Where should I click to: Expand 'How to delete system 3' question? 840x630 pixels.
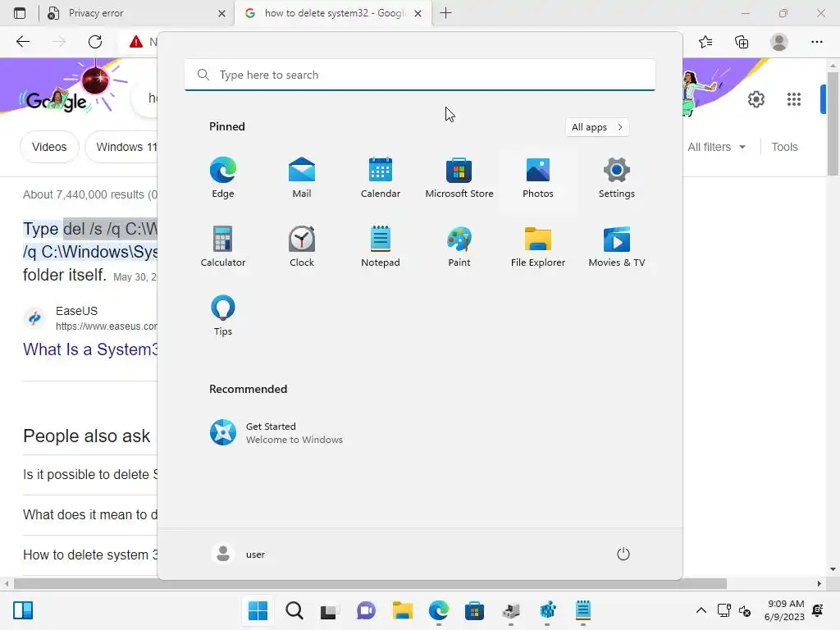(x=90, y=555)
